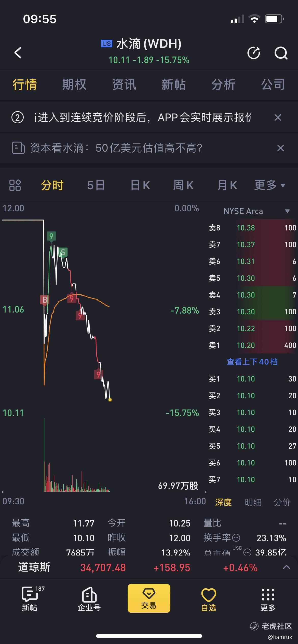The height and width of the screenshot is (644, 298).
Task: Tap the back arrow
Action: [18, 53]
